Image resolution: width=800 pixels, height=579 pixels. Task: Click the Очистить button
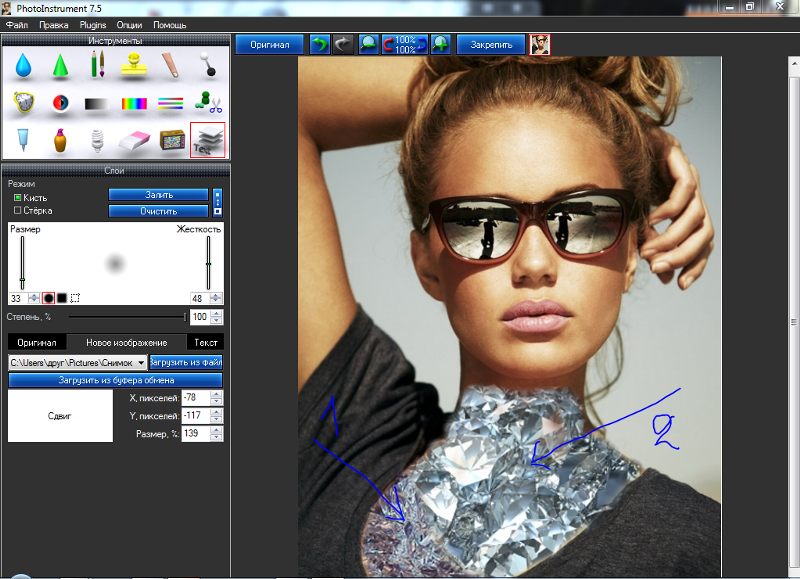(x=159, y=211)
